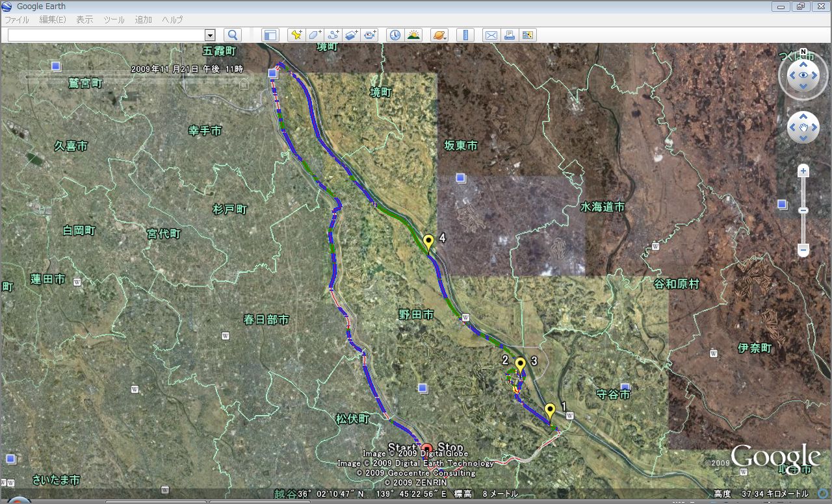Image resolution: width=832 pixels, height=504 pixels.
Task: Open the 表示 menu
Action: [84, 20]
